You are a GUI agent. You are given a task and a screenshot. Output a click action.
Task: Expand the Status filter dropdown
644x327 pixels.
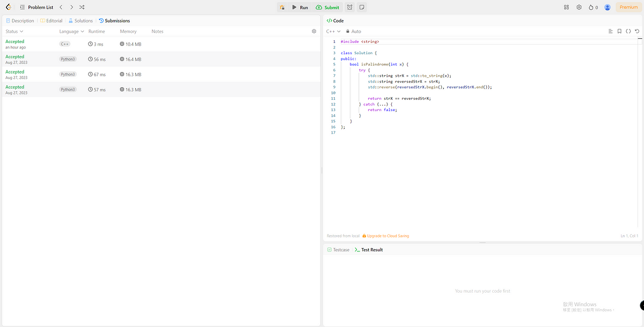click(x=14, y=32)
